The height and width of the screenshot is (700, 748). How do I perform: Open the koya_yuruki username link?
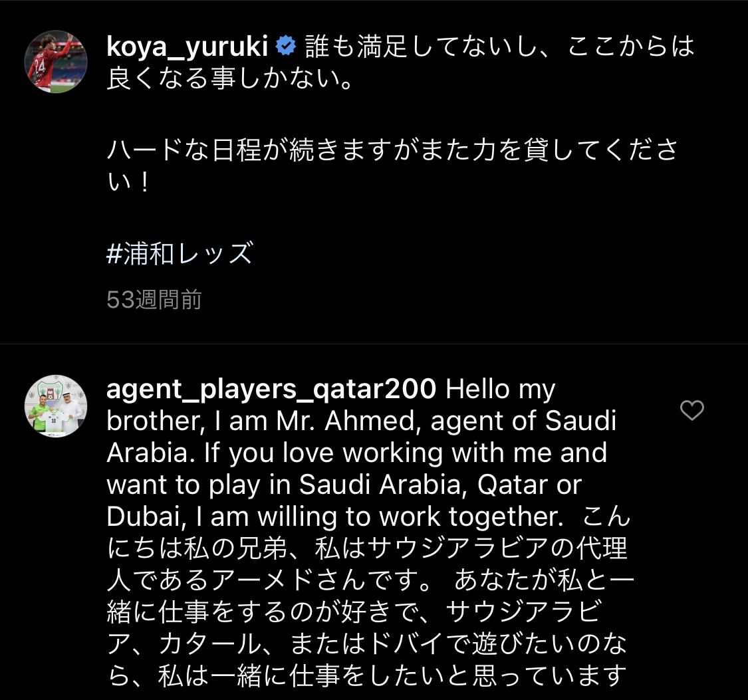(187, 47)
